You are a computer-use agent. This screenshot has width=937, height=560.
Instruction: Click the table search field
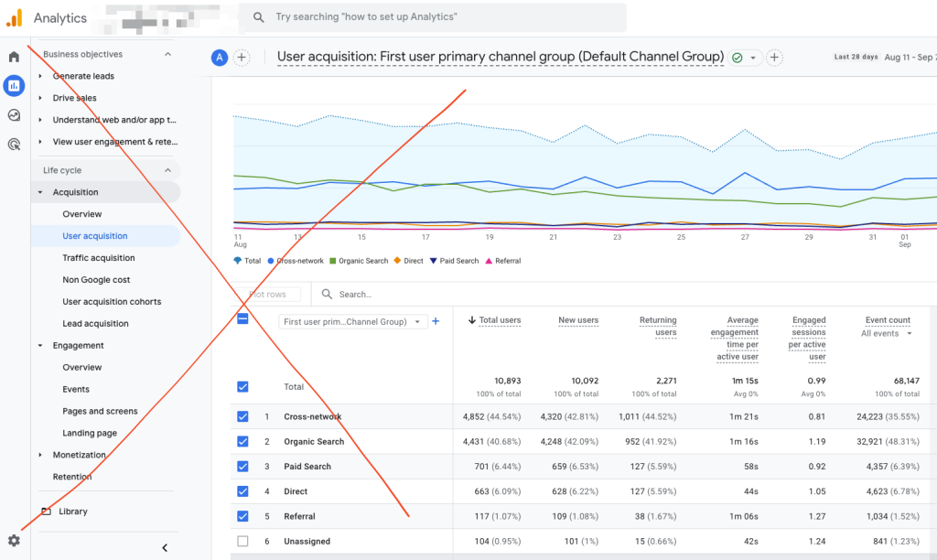click(x=384, y=294)
